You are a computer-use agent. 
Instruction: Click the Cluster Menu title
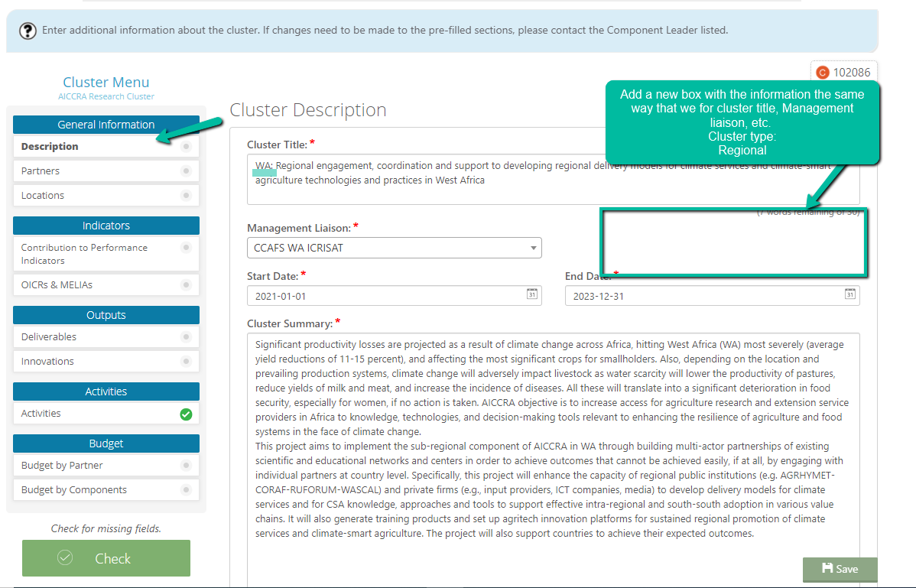tap(106, 83)
